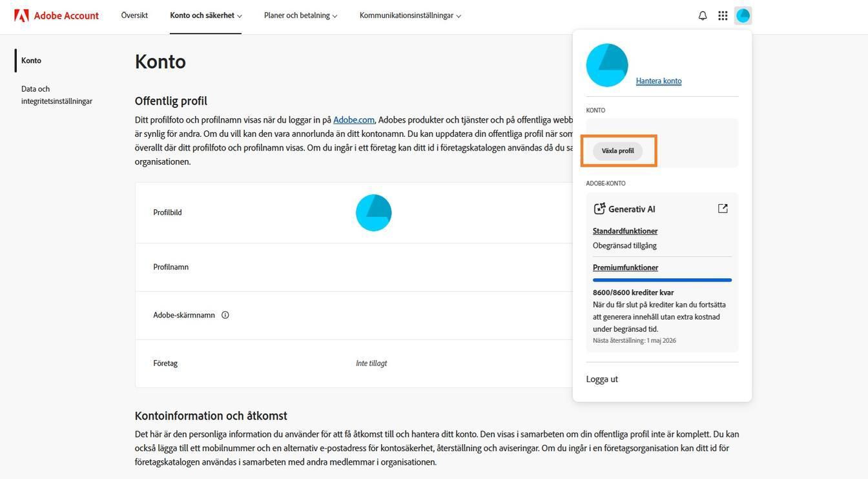
Task: Click 'Obegränsad tillgång' text
Action: [625, 245]
